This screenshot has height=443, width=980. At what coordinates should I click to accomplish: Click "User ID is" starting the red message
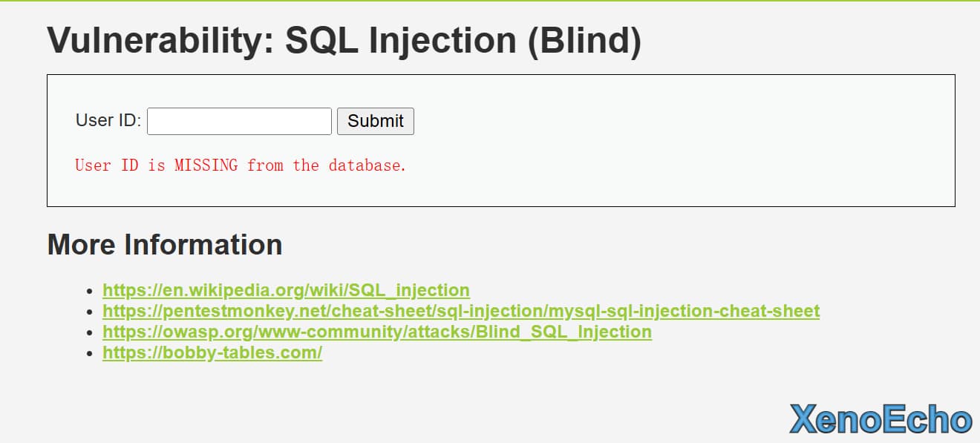tap(120, 165)
